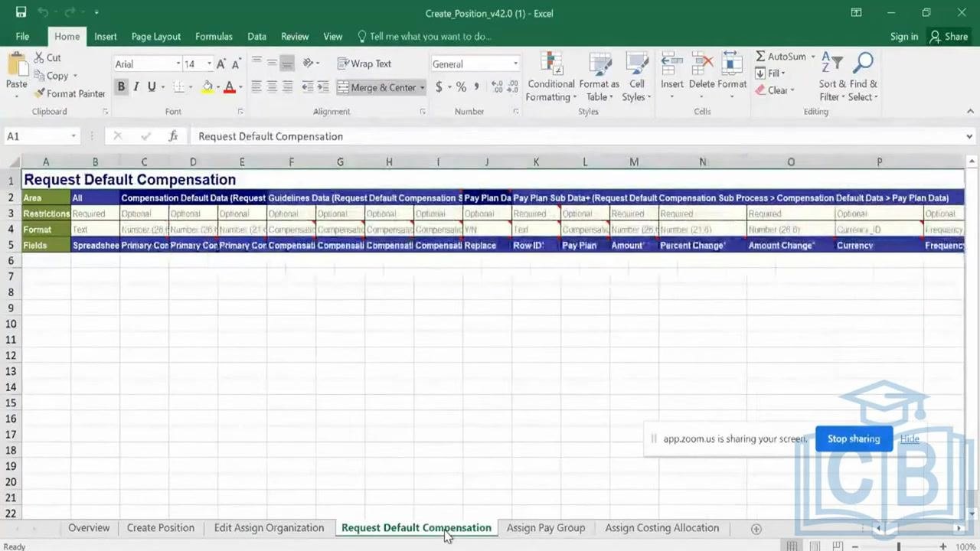Click Sign in
This screenshot has width=980, height=551.
904,36
